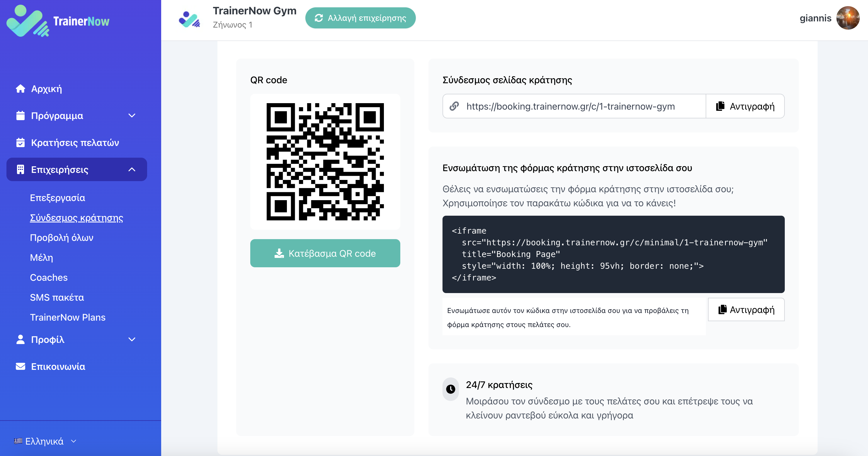Image resolution: width=868 pixels, height=456 pixels.
Task: Click the building icon beside Επιχειρήσεις
Action: pyautogui.click(x=21, y=169)
